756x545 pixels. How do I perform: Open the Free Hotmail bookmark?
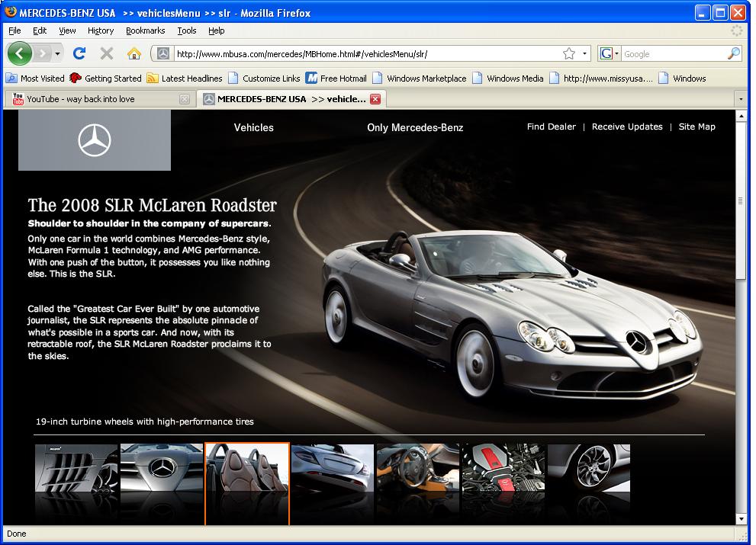[336, 78]
